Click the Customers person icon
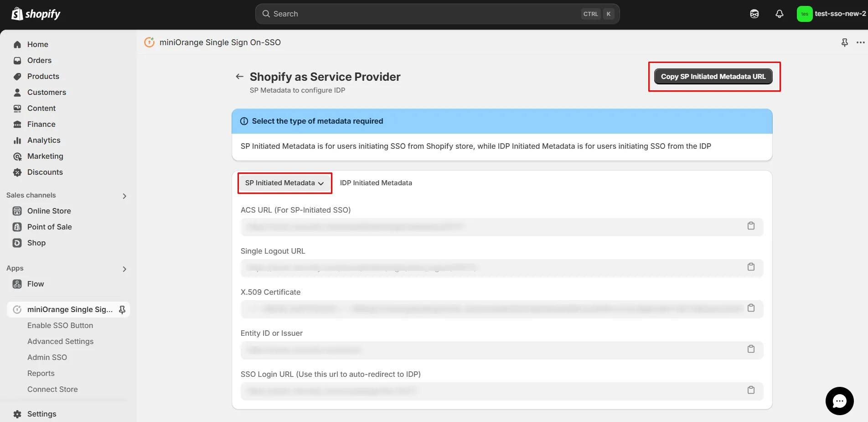The width and height of the screenshot is (868, 422). 17,92
